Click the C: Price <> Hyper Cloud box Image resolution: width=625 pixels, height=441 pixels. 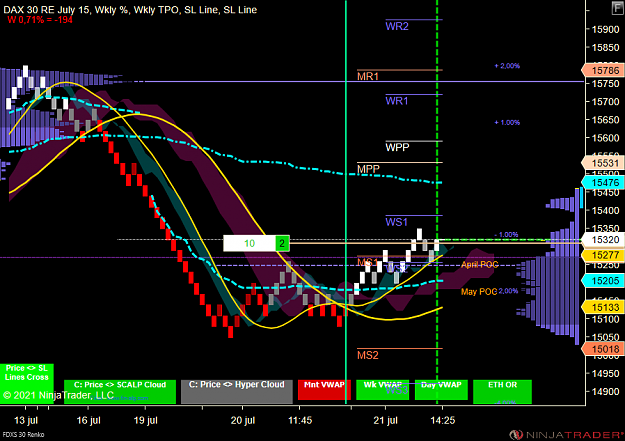point(237,391)
